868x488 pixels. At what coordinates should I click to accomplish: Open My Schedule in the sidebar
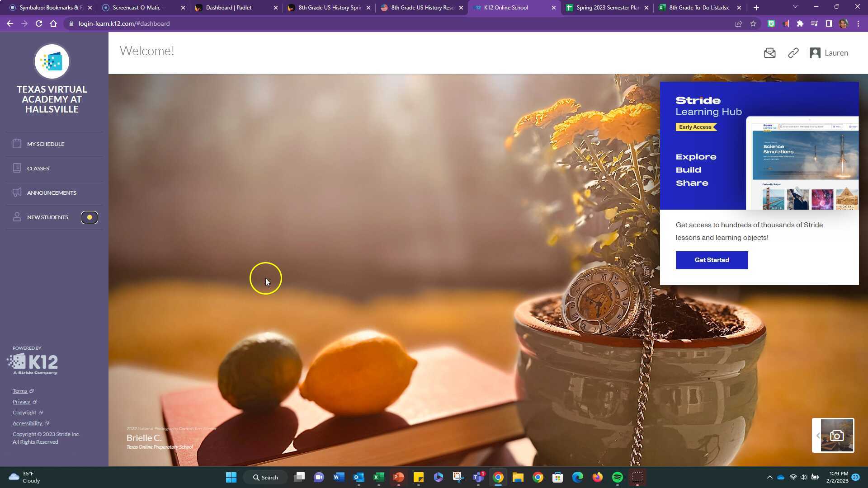pyautogui.click(x=45, y=144)
